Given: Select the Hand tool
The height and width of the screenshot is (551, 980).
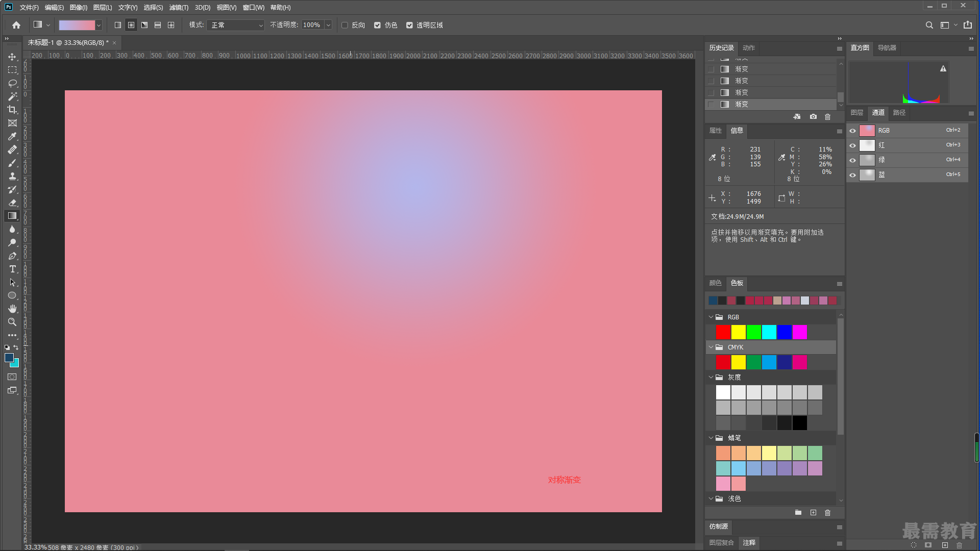Looking at the screenshot, I should 12,309.
